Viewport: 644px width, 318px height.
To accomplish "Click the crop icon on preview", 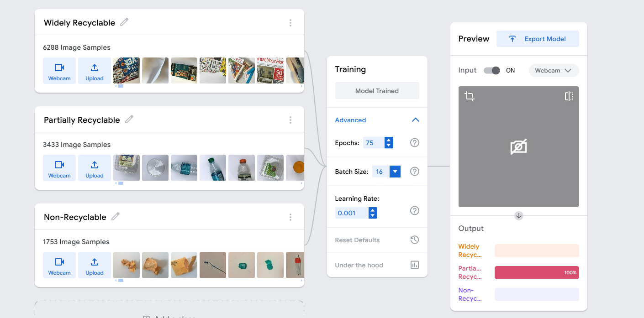I will 470,96.
